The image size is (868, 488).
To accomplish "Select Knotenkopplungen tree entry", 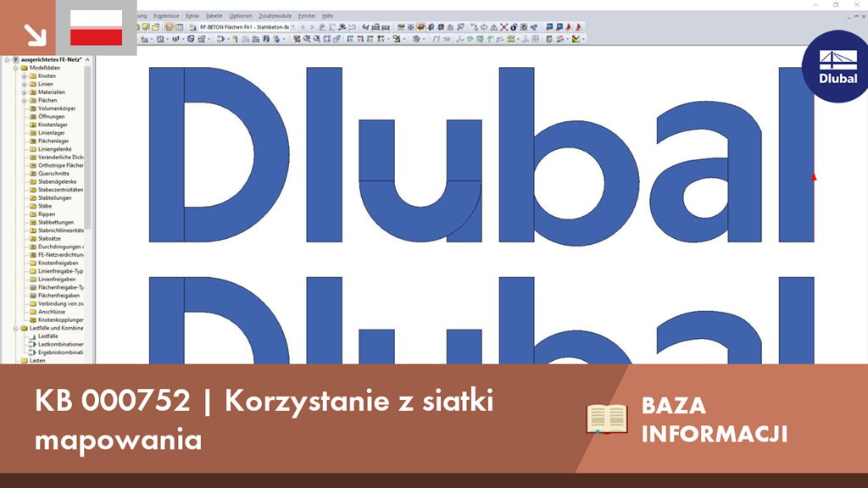I will [61, 319].
